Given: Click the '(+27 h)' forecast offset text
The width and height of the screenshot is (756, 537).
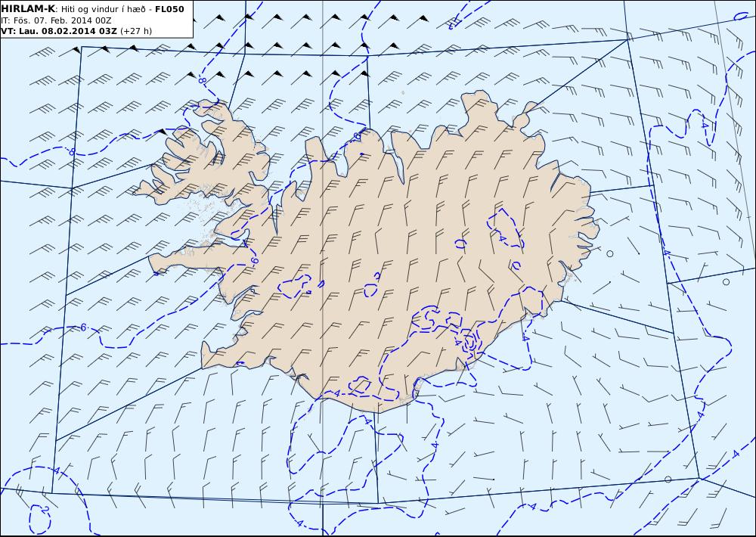Looking at the screenshot, I should point(136,31).
